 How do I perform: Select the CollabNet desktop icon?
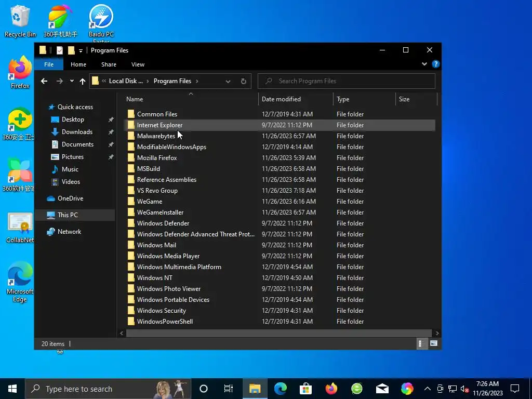click(x=20, y=228)
